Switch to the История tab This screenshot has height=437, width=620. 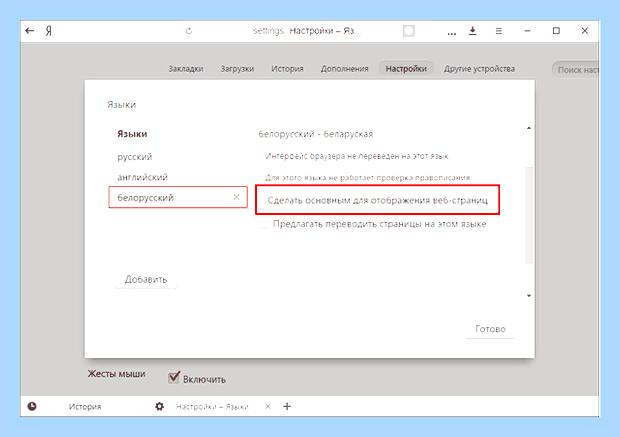[x=287, y=68]
